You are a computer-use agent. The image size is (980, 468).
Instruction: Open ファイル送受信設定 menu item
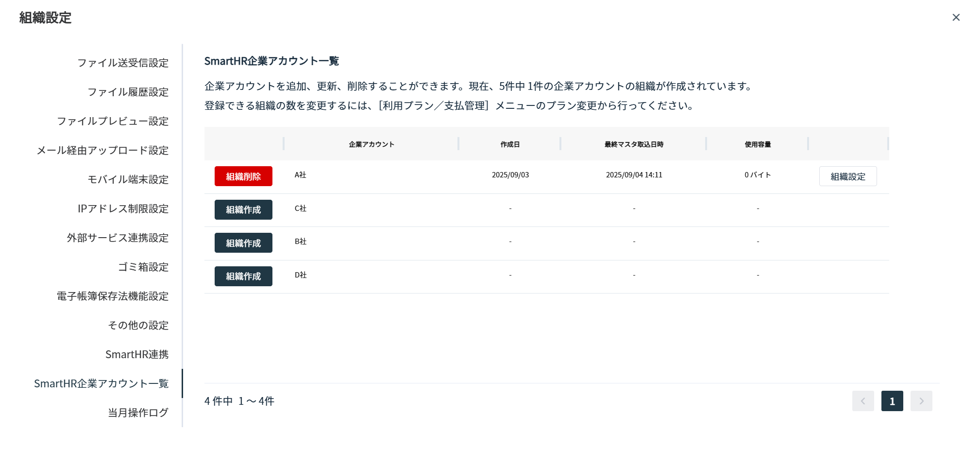coord(123,63)
